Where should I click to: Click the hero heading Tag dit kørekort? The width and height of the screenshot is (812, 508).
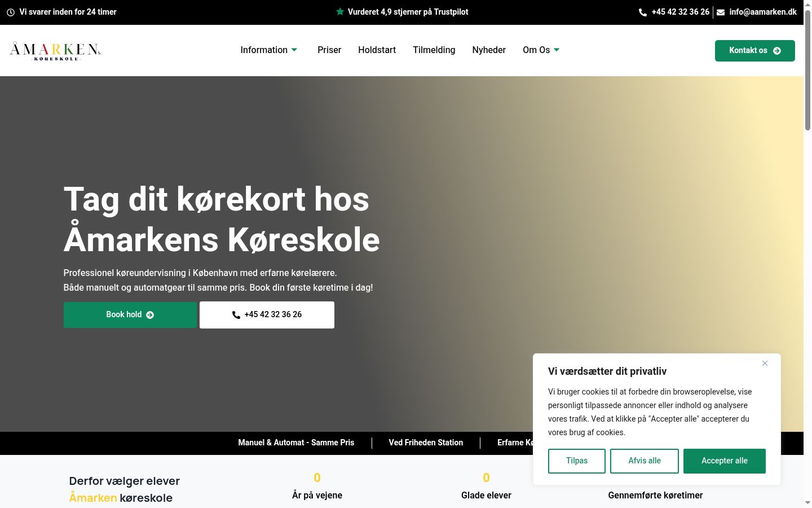tap(222, 220)
